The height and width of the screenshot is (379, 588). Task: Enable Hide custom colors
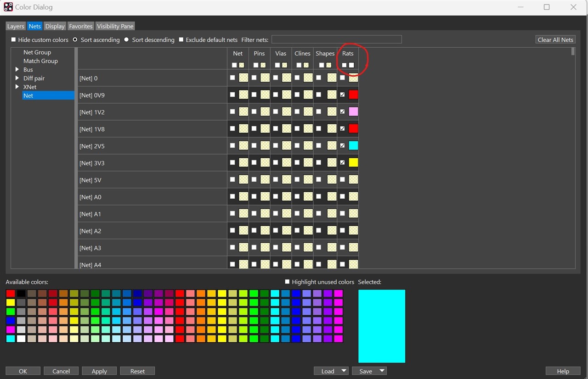coord(13,39)
